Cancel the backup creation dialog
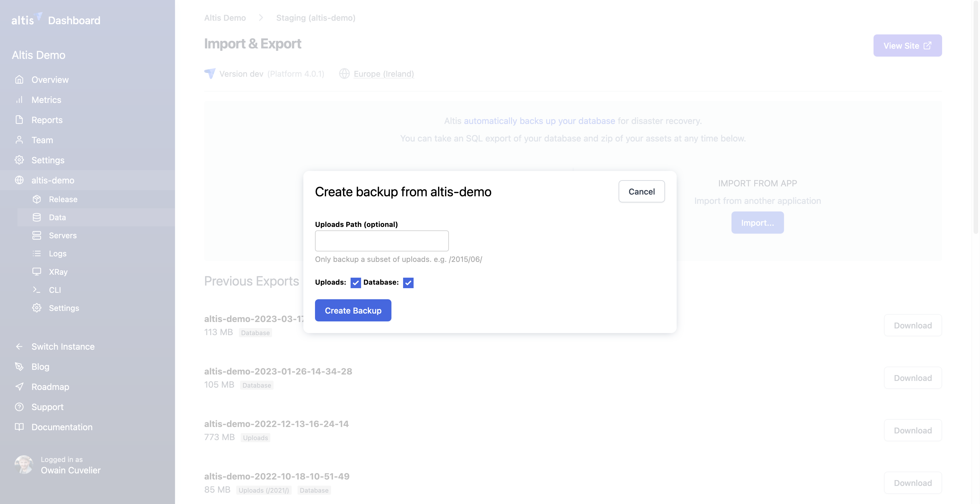 coord(641,191)
